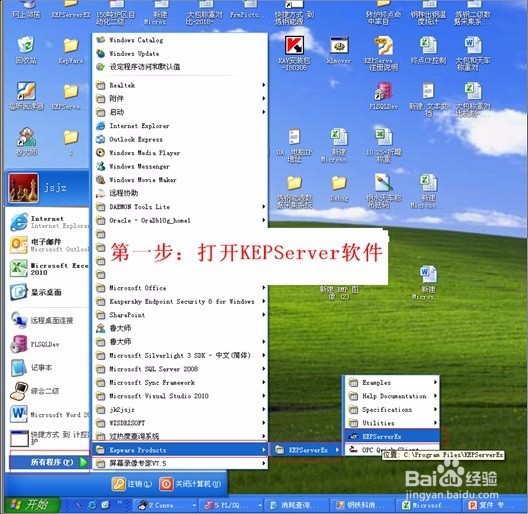
Task: Open the Microsof... Excel taskbar button
Action: click(x=429, y=505)
